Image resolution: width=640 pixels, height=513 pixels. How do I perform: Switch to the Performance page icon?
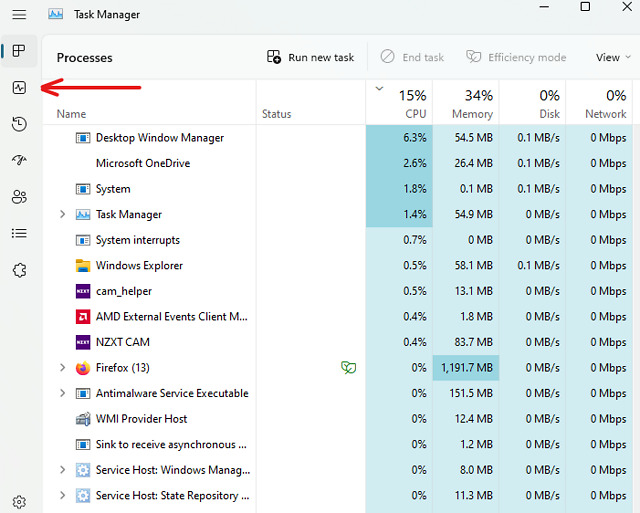click(x=19, y=88)
